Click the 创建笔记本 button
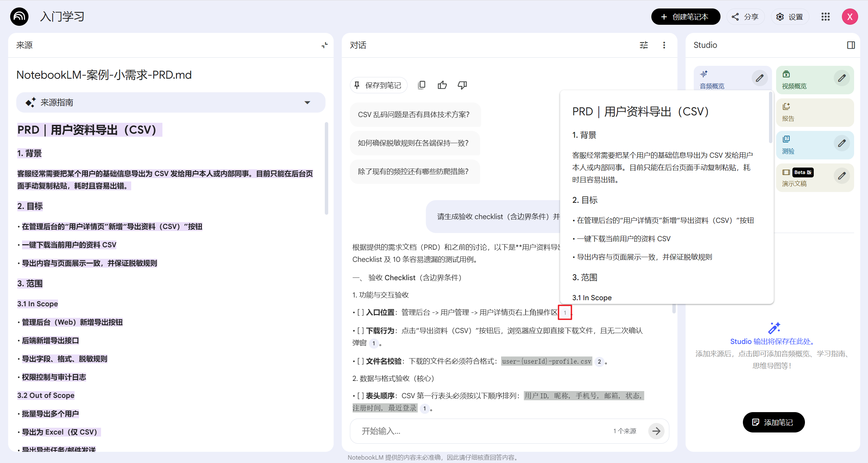This screenshot has width=868, height=463. click(x=686, y=17)
